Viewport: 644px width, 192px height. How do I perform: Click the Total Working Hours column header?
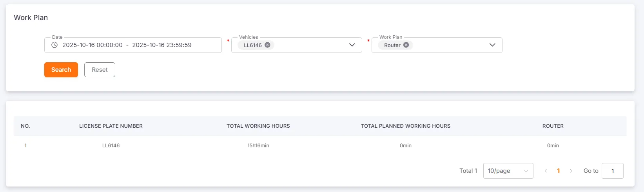[x=258, y=126]
